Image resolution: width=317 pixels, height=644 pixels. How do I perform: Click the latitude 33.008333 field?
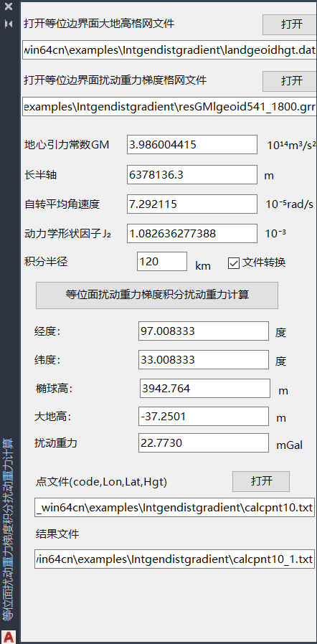[x=203, y=360]
